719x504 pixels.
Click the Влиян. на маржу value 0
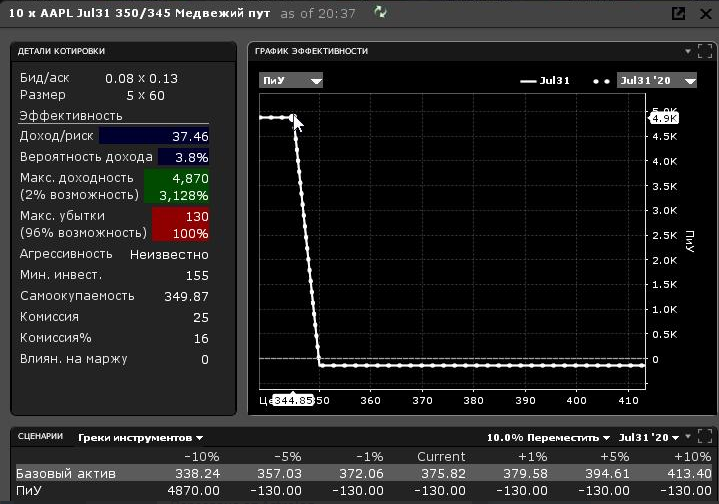click(205, 360)
